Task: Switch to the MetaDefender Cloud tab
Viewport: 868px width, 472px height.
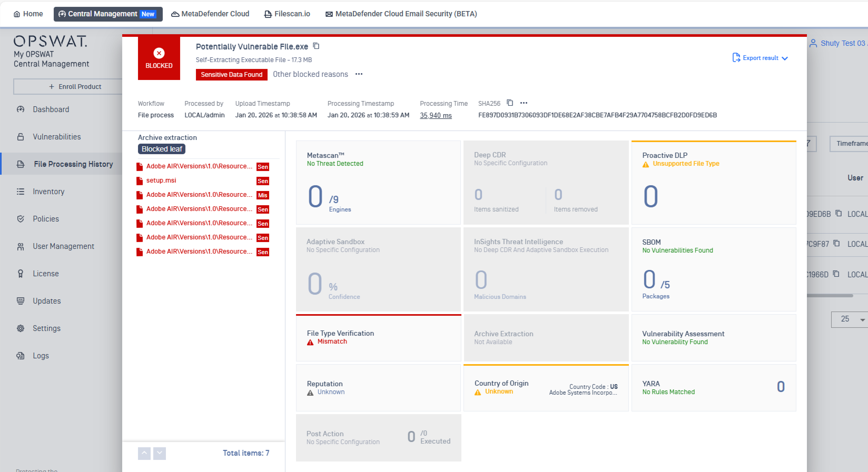Action: pyautogui.click(x=210, y=14)
